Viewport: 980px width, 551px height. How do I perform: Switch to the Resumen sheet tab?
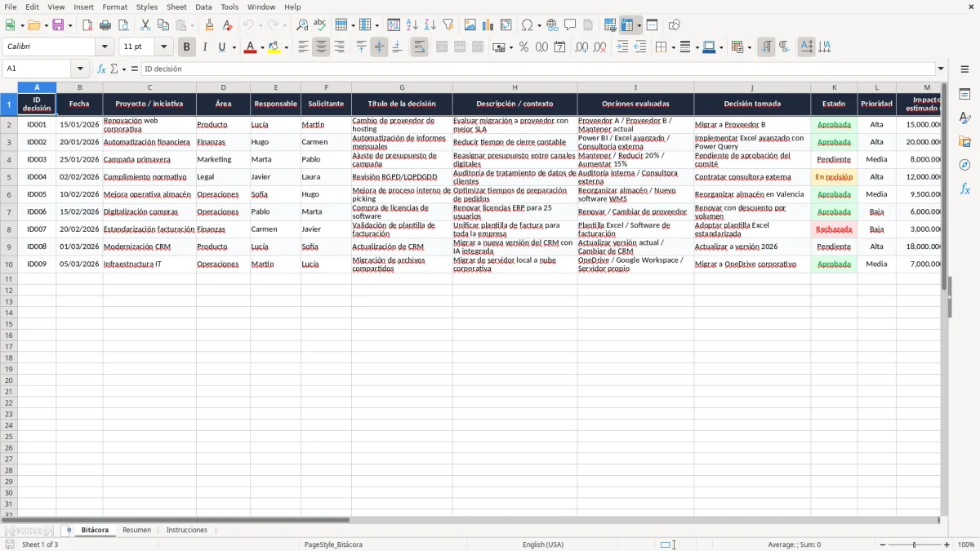pos(136,530)
